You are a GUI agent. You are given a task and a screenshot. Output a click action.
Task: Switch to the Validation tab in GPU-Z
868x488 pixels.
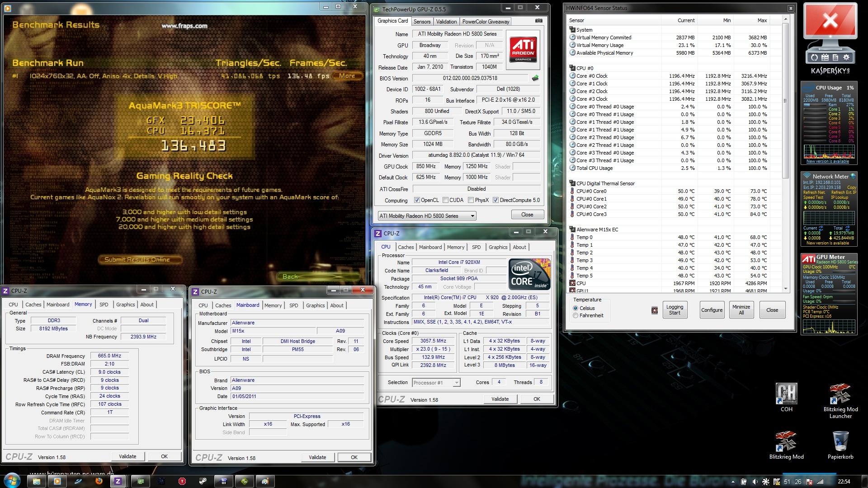[x=446, y=22]
